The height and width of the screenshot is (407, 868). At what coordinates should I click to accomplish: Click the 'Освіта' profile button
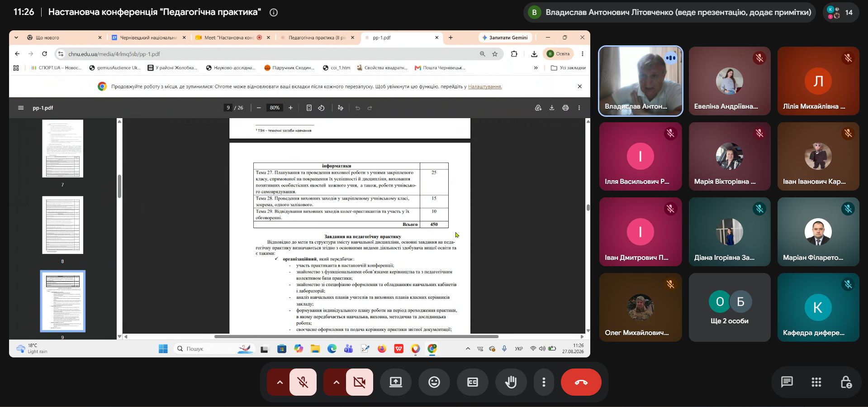coord(559,54)
